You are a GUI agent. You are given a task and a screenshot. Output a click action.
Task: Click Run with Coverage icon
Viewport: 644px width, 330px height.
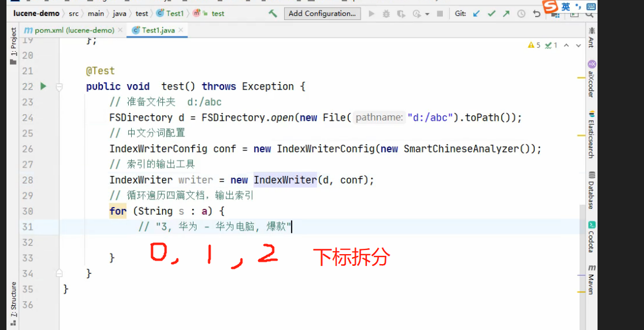tap(401, 14)
